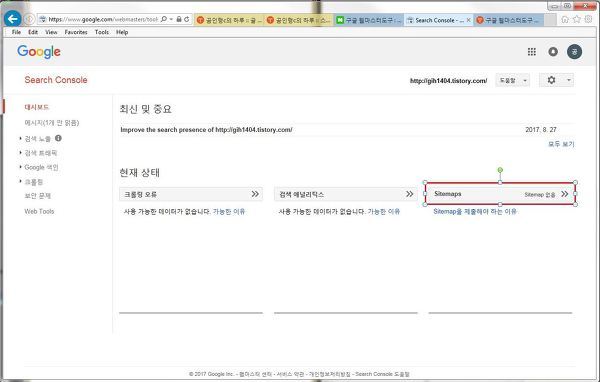Open the Help menu
Viewport: 600px width, 382px height.
click(122, 32)
